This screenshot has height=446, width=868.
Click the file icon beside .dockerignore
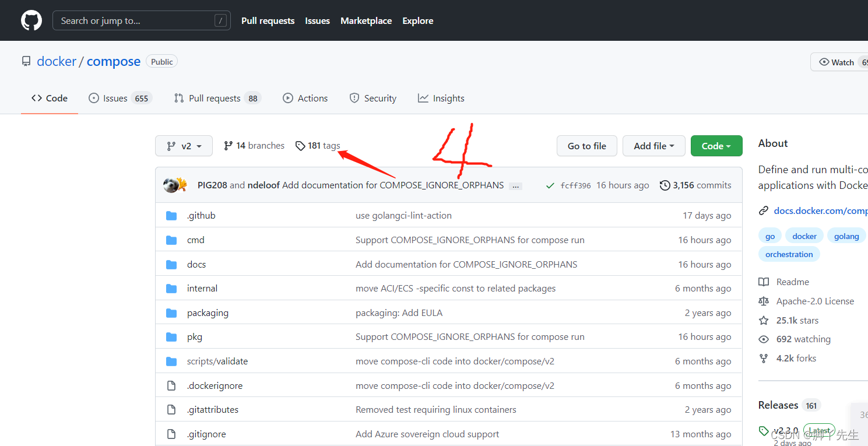point(171,386)
